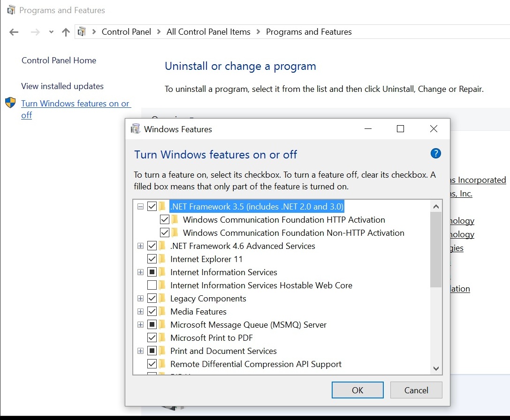Maximize the Windows Features dialog
Image resolution: width=510 pixels, height=420 pixels.
pos(400,129)
